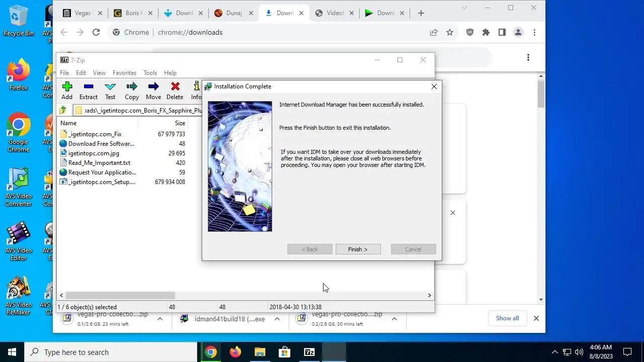644x362 pixels.
Task: Click Firefox icon in Windows taskbar
Action: coord(235,352)
